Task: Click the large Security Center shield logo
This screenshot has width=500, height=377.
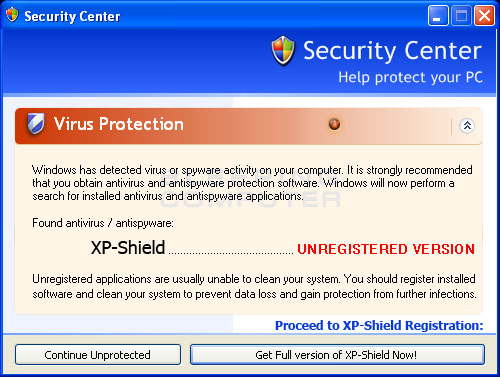Action: point(283,51)
